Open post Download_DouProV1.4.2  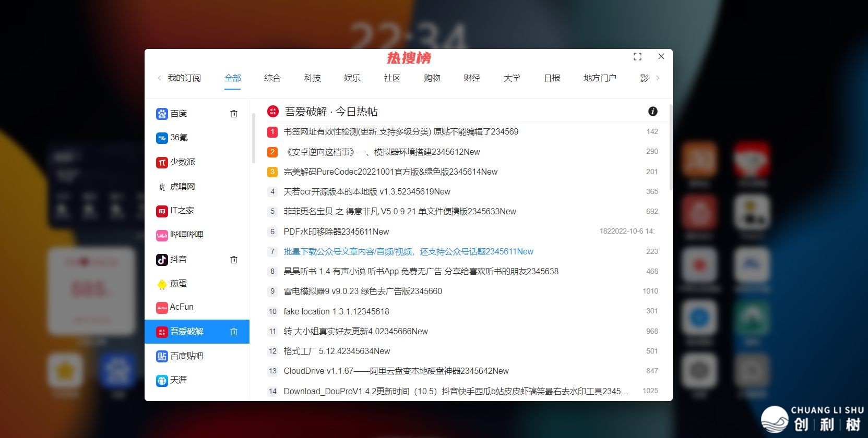point(456,391)
